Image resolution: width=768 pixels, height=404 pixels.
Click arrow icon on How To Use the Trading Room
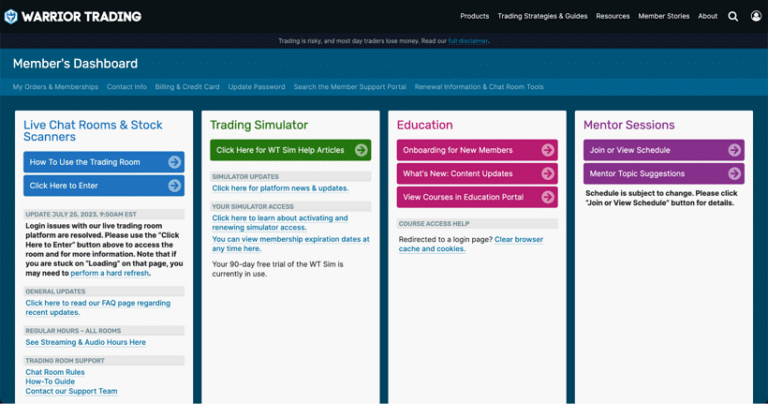pyautogui.click(x=175, y=162)
